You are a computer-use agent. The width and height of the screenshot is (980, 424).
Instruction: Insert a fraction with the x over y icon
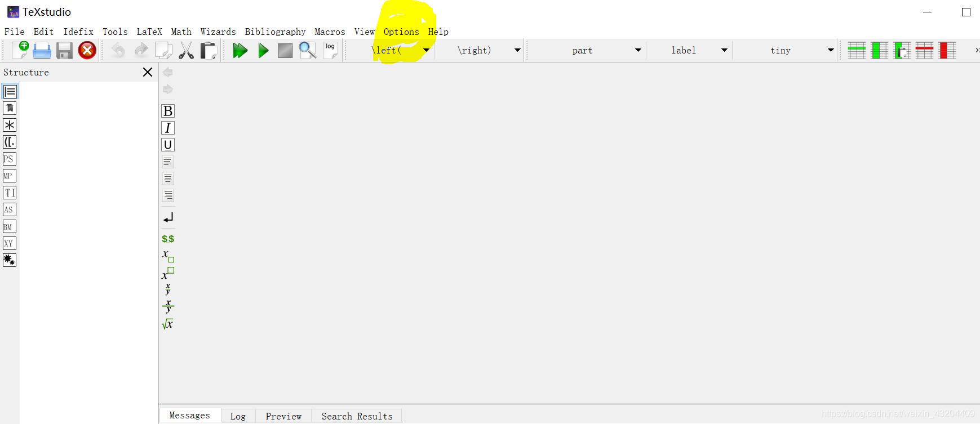[x=167, y=289]
